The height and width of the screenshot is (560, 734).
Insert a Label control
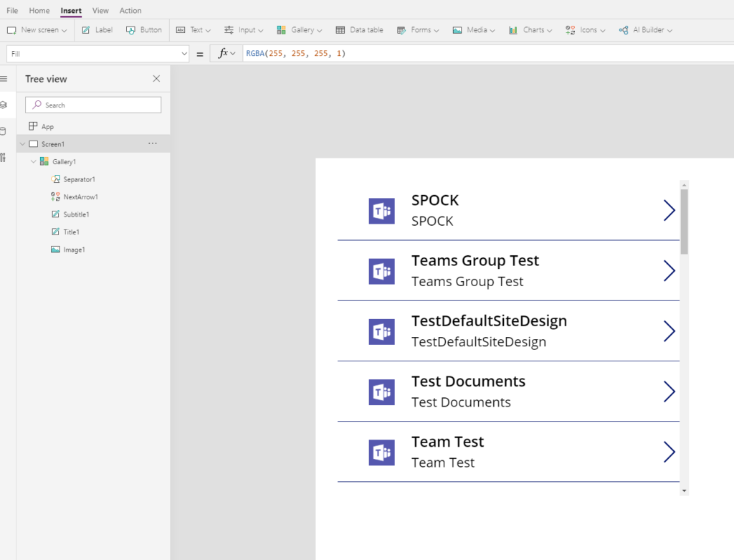97,30
